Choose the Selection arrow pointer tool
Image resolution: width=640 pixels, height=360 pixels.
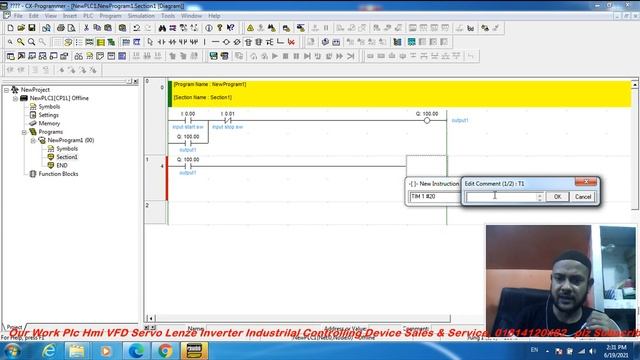coord(150,42)
